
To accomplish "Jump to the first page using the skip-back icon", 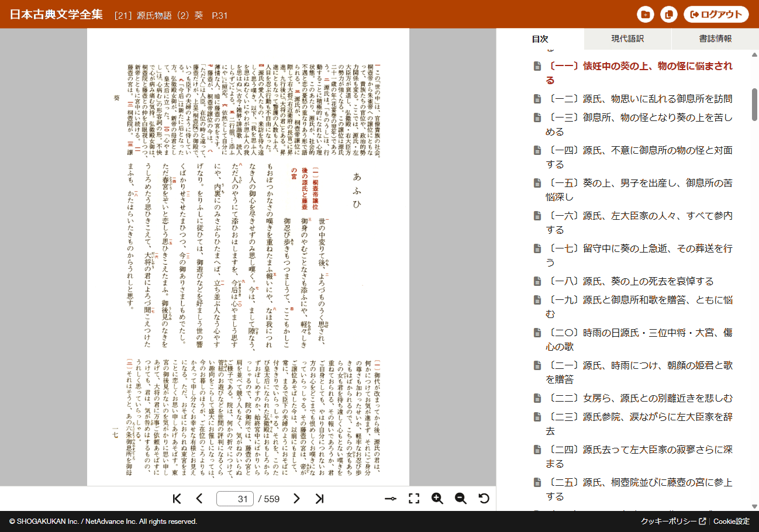I will point(177,499).
